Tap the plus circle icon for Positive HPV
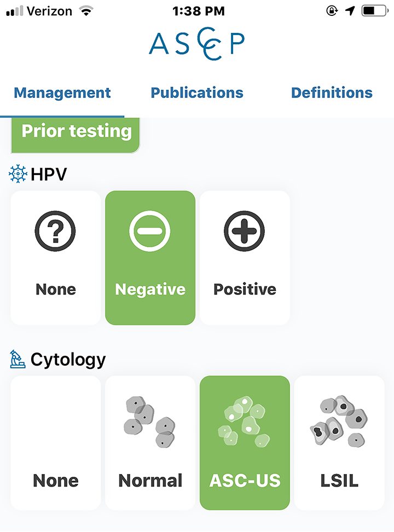 245,231
